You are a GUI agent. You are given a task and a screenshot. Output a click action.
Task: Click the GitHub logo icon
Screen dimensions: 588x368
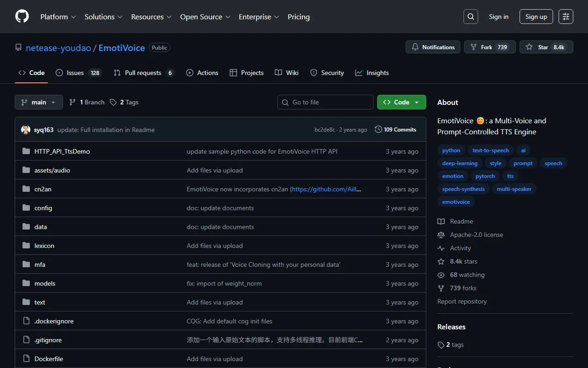[x=22, y=17]
